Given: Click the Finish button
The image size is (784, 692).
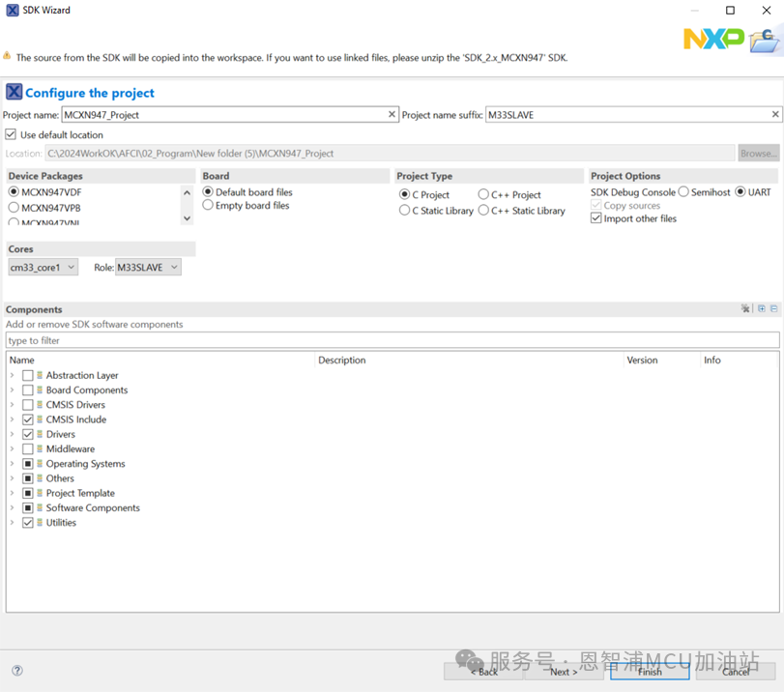Looking at the screenshot, I should (650, 672).
